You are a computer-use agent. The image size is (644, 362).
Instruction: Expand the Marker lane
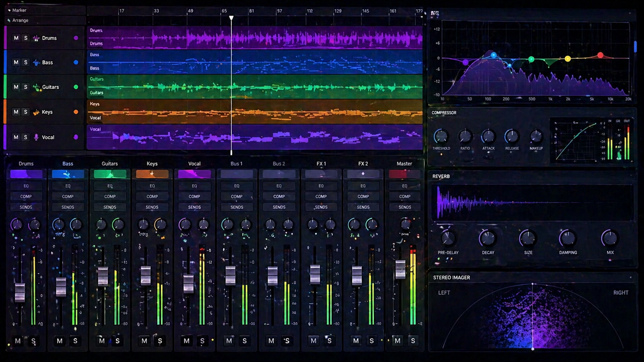click(x=9, y=10)
